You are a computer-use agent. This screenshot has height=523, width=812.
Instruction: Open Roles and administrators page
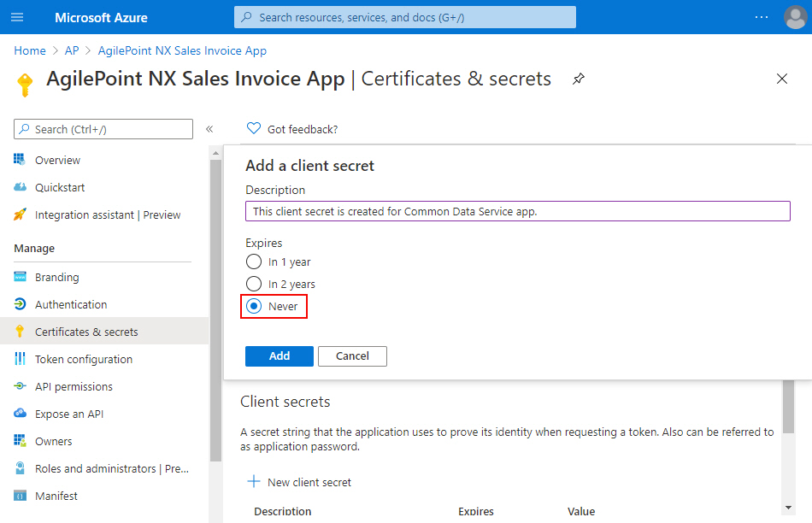point(112,468)
